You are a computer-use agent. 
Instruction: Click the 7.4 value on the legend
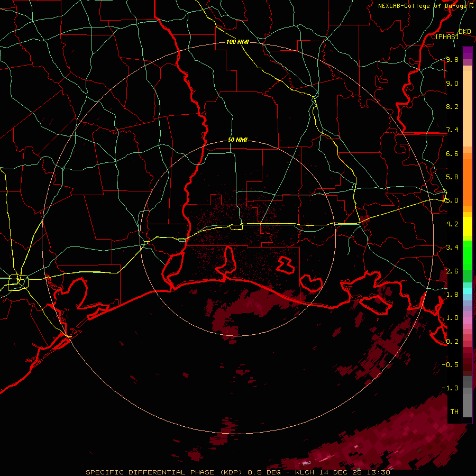(x=452, y=130)
